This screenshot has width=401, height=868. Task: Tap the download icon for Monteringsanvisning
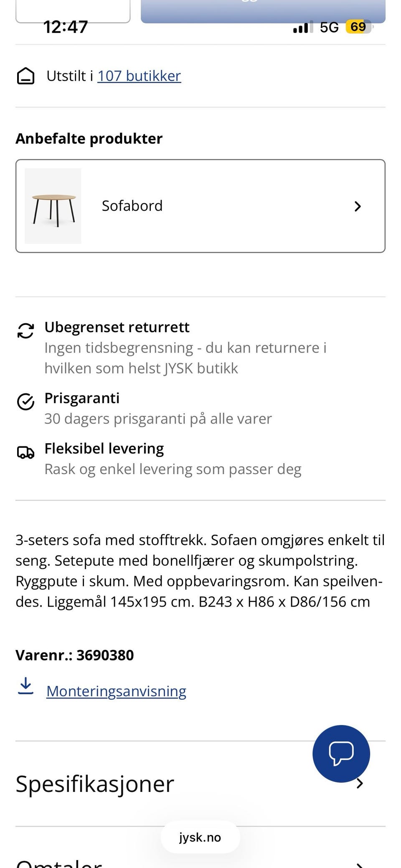(25, 686)
